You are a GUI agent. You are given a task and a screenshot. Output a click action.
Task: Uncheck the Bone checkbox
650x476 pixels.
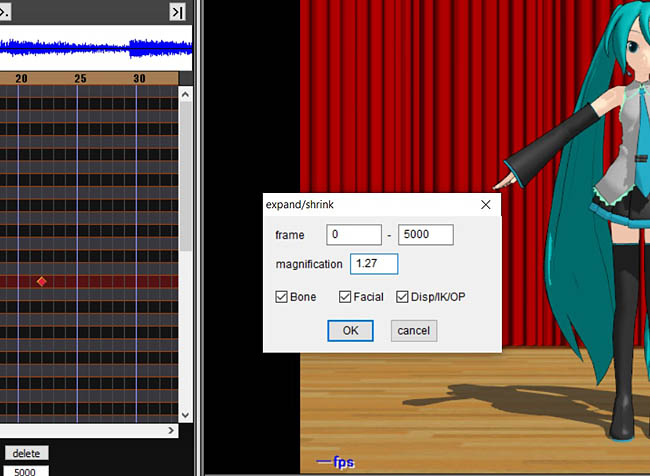click(x=281, y=296)
